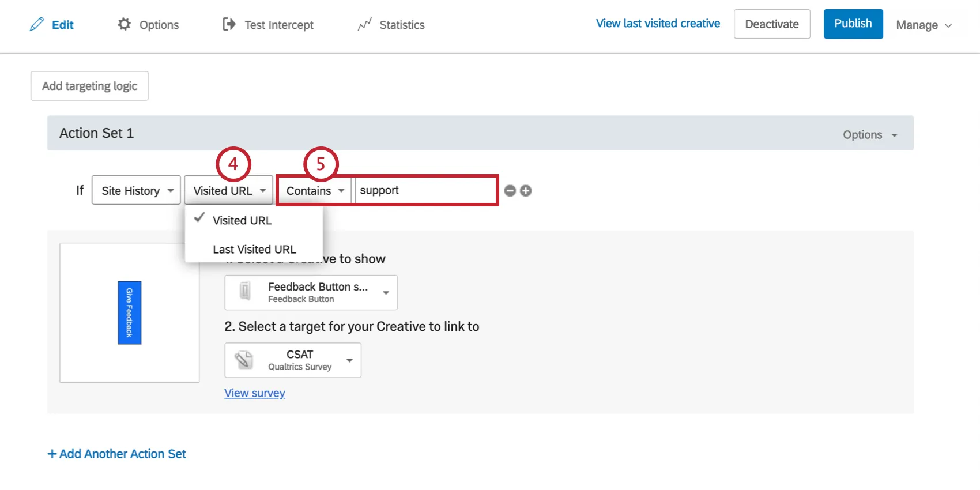Select the checked Visited URL option
The width and height of the screenshot is (980, 490).
pos(242,220)
